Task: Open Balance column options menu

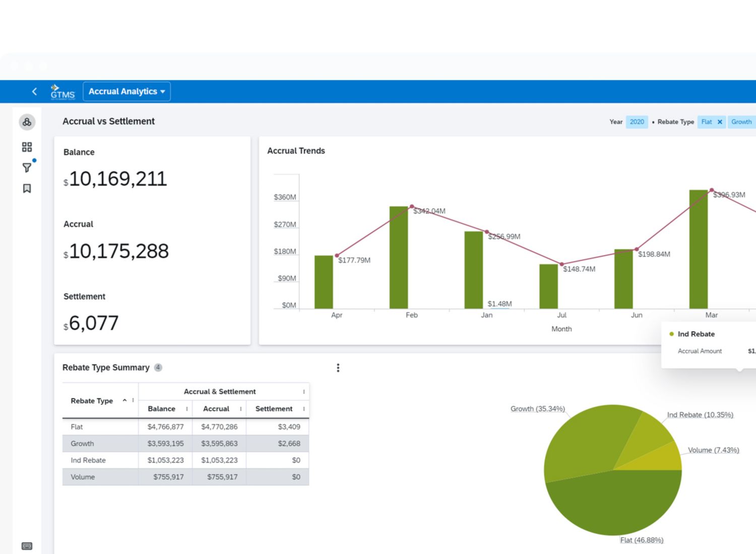Action: pyautogui.click(x=187, y=409)
